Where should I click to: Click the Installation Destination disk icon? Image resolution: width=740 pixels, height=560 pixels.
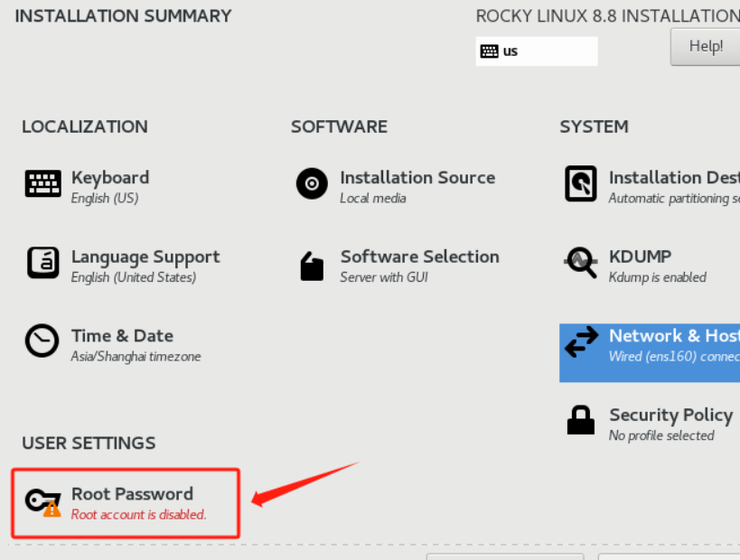[580, 184]
